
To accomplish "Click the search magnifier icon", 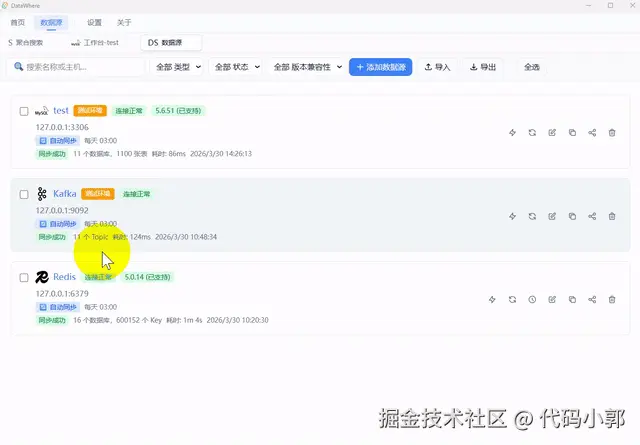I will pos(18,67).
